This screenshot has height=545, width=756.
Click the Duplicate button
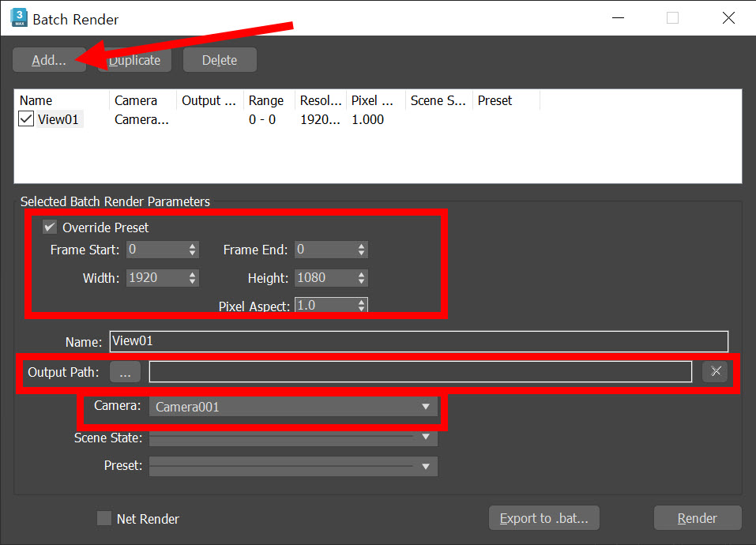134,60
